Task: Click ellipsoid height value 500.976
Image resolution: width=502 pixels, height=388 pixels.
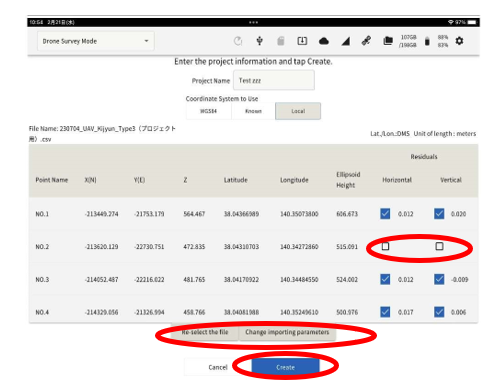Action: point(347,312)
